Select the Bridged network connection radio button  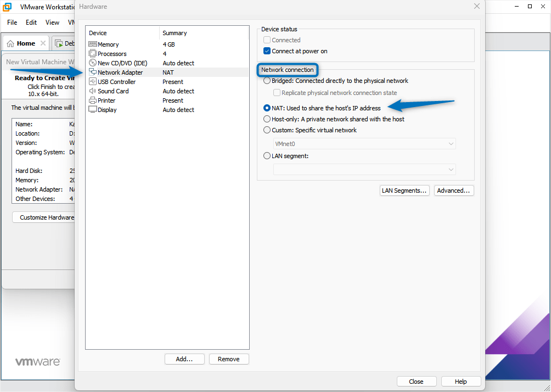[x=267, y=80]
